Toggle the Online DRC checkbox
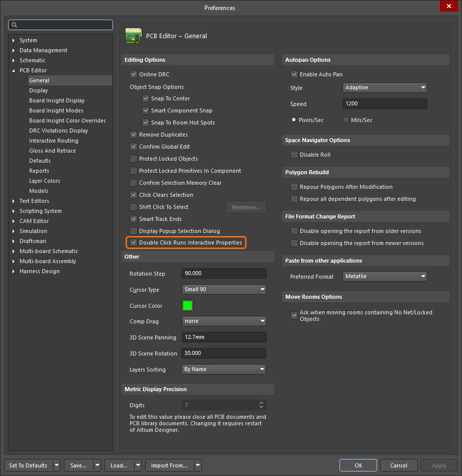462x476 pixels. point(134,74)
